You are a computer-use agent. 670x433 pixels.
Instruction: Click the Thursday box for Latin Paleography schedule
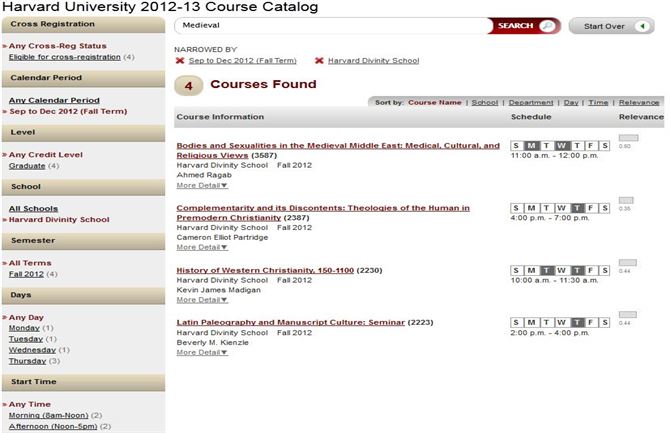(577, 322)
